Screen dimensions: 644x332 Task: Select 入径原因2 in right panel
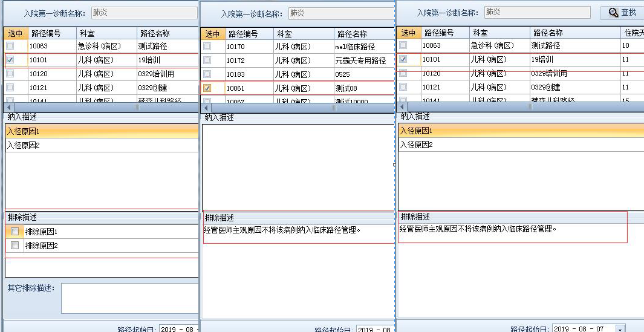521,144
